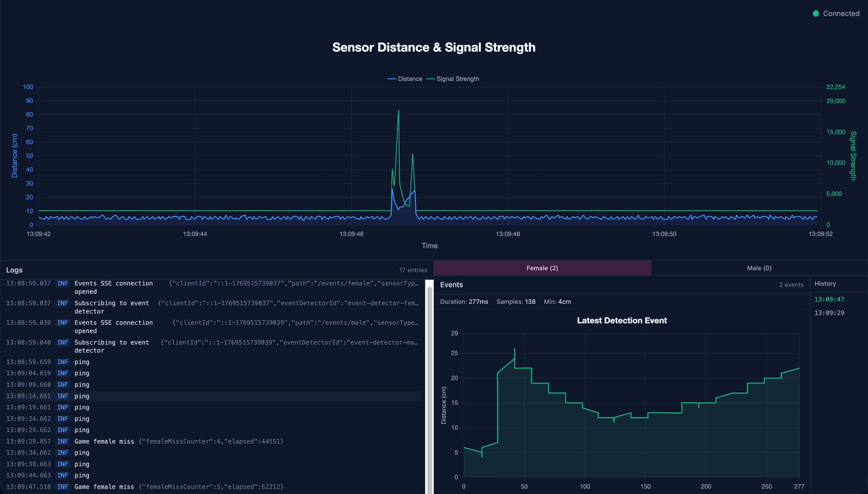Viewport: 868px width, 494px height.
Task: Click the INF badge on the 13:09:04.659 ping entry
Action: coord(63,373)
